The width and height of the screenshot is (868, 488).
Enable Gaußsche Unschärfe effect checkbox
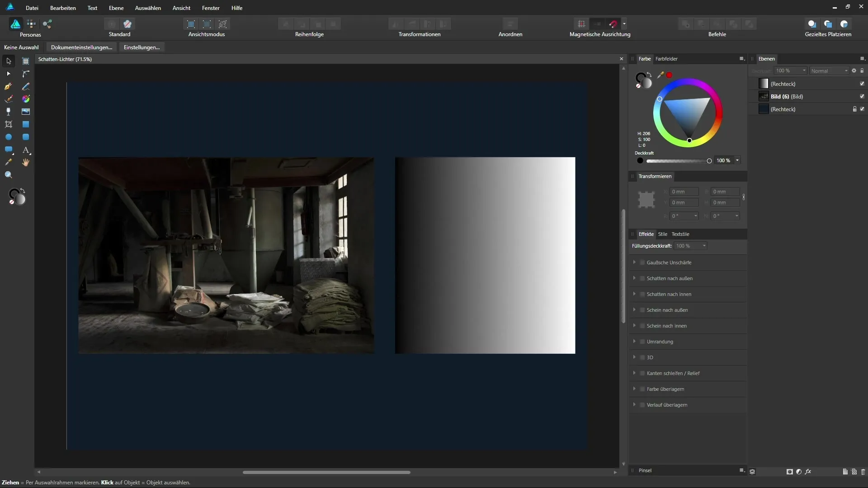coord(642,263)
